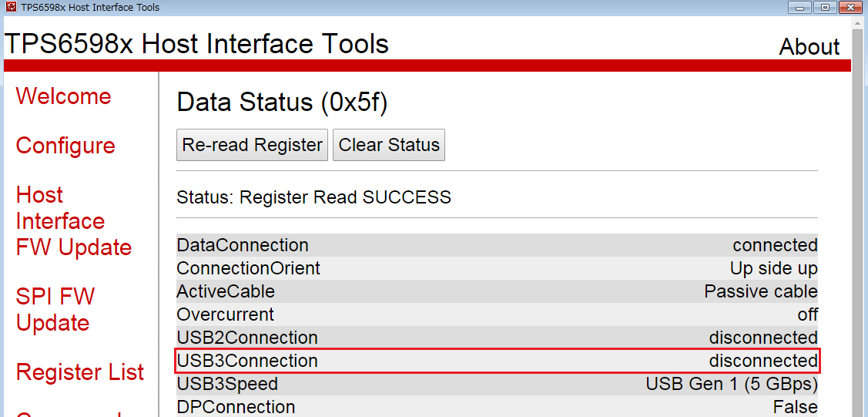The width and height of the screenshot is (868, 417).
Task: Click the Overcurrent 'off' value
Action: pos(808,314)
